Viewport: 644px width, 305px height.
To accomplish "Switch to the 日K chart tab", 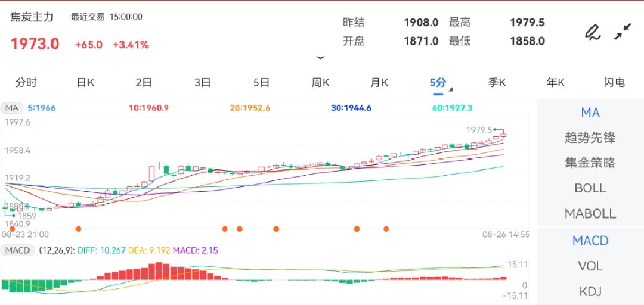I will click(x=86, y=83).
